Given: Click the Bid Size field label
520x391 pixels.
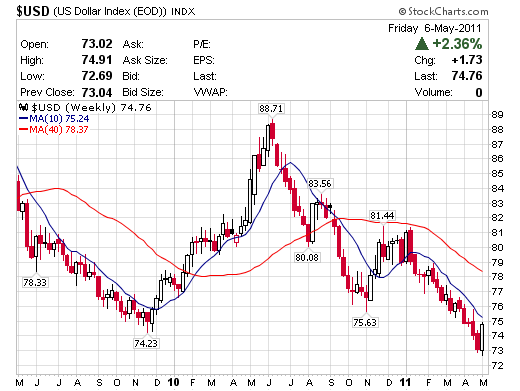Looking at the screenshot, I should pos(143,92).
